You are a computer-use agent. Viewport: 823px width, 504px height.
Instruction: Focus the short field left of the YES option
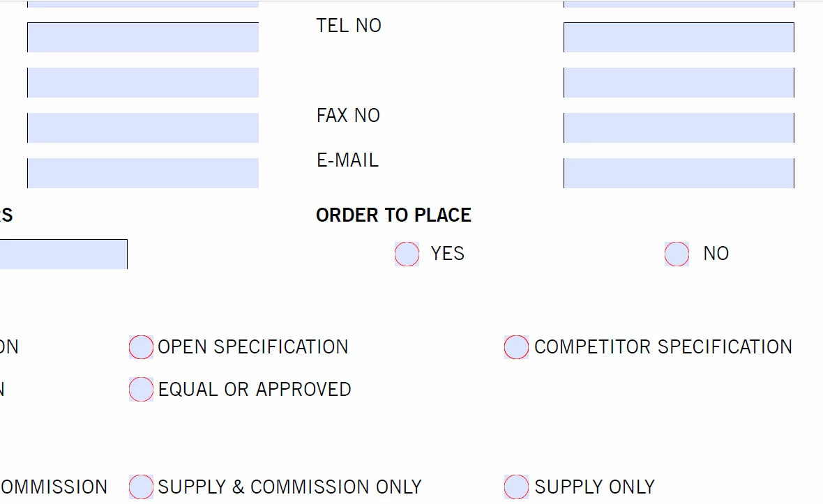[63, 254]
